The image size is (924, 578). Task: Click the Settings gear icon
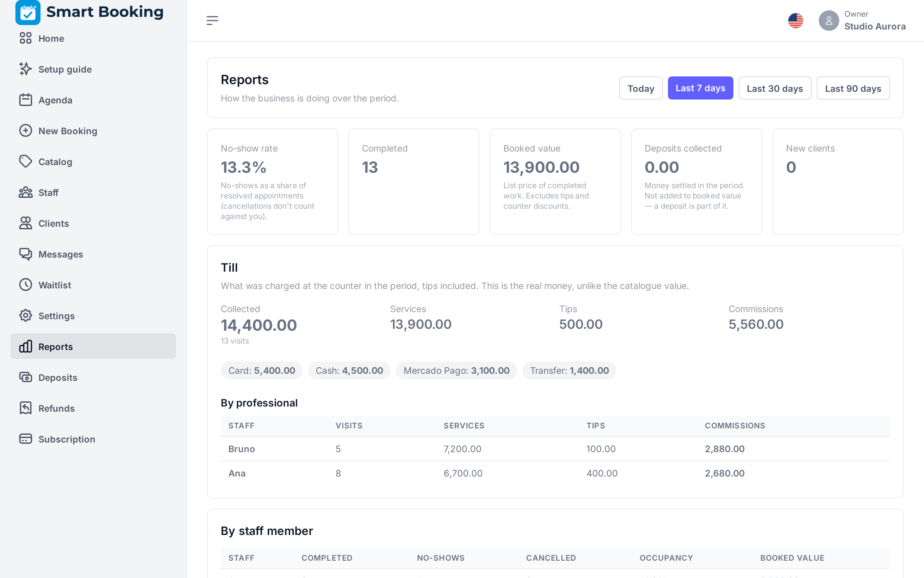(26, 316)
